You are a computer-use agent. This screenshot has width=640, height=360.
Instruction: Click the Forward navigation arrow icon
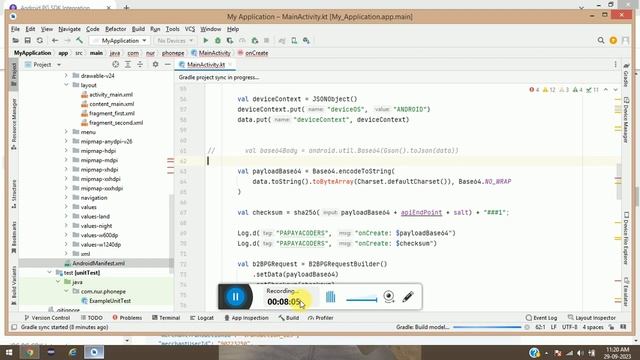click(x=67, y=40)
